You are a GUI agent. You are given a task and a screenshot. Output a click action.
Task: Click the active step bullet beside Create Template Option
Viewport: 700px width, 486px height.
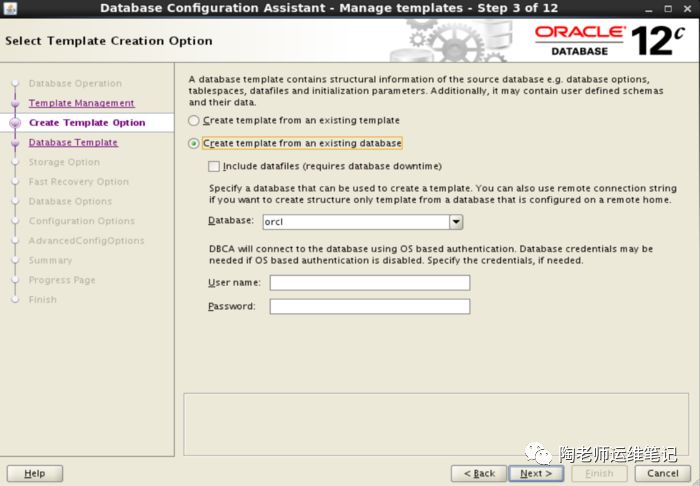coord(15,123)
